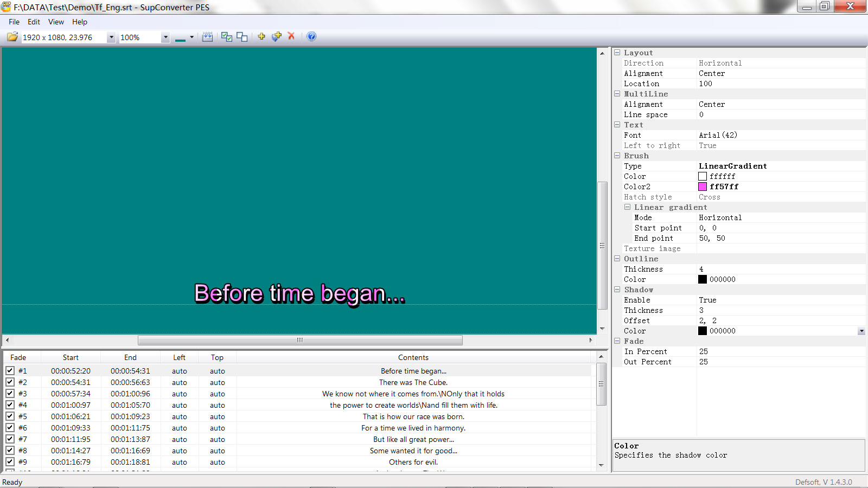868x488 pixels.
Task: Uncheck the fade checkbox for subtitle #3
Action: tap(10, 394)
